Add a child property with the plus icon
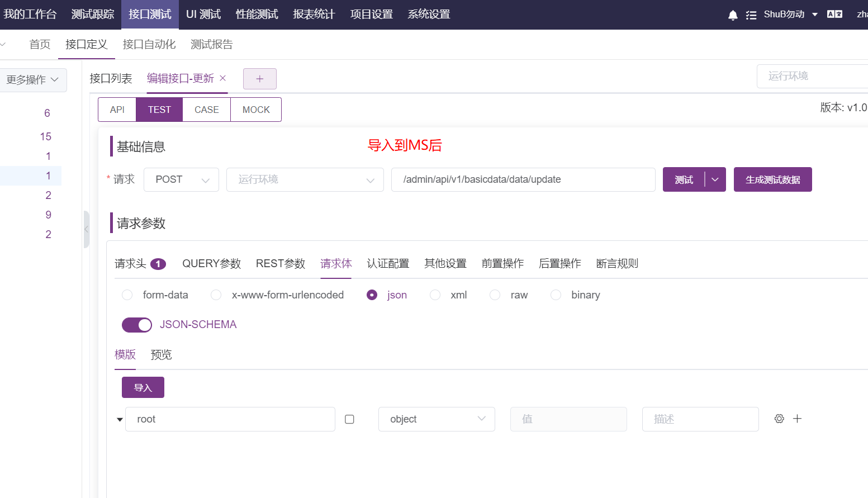The width and height of the screenshot is (868, 498). click(798, 418)
